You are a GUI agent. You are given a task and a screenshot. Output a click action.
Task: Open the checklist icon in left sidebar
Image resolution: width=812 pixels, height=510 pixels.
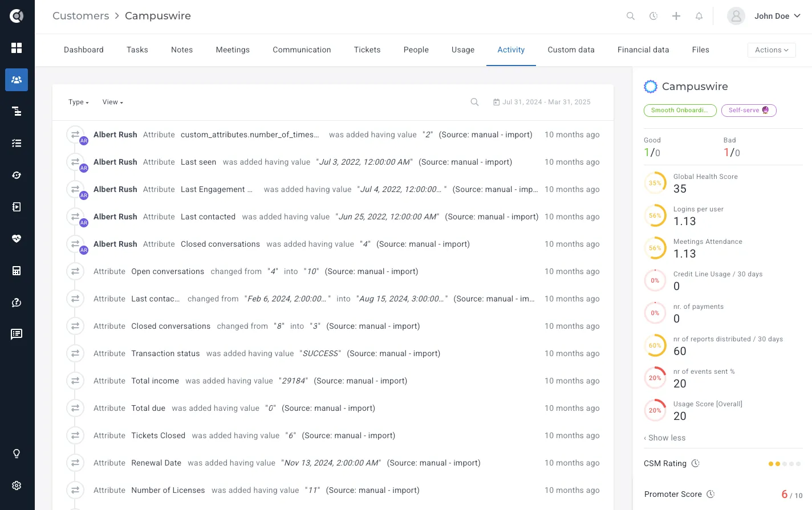(17, 143)
